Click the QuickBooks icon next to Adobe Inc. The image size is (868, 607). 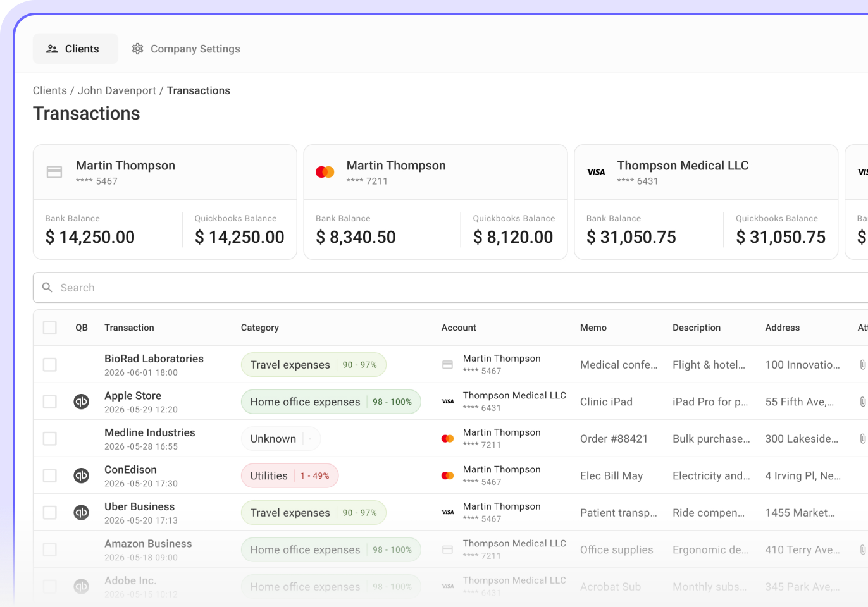[82, 587]
